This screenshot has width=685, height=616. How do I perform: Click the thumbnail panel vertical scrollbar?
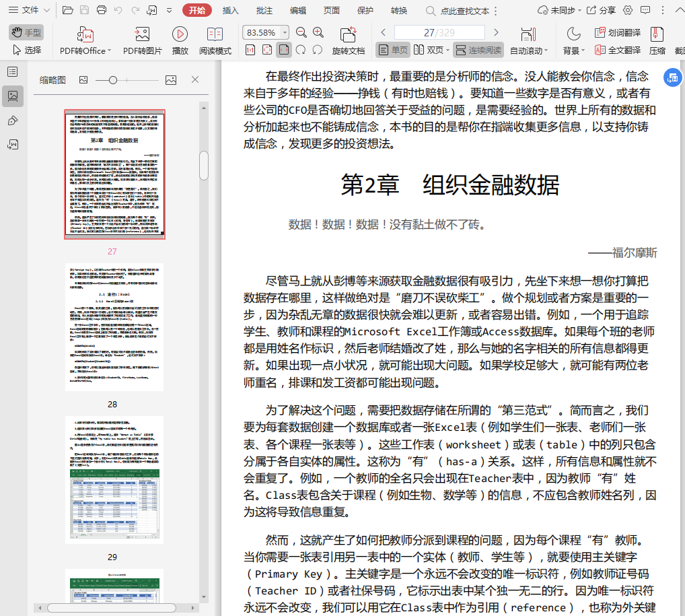[x=204, y=165]
